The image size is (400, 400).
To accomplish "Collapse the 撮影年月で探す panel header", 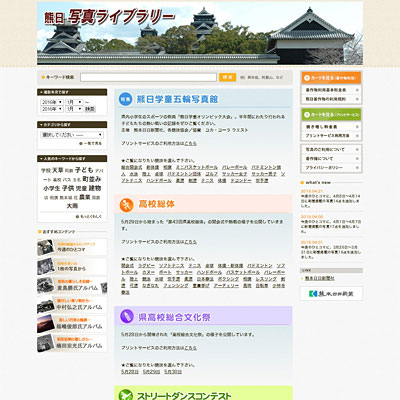I will point(72,92).
